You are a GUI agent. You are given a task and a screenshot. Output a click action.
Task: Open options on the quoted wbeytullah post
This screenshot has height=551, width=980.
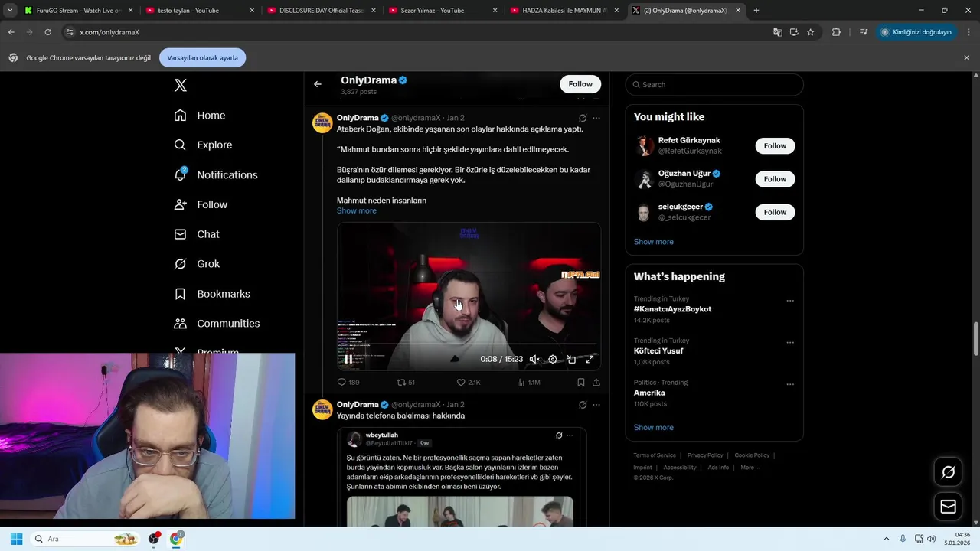[x=570, y=435]
